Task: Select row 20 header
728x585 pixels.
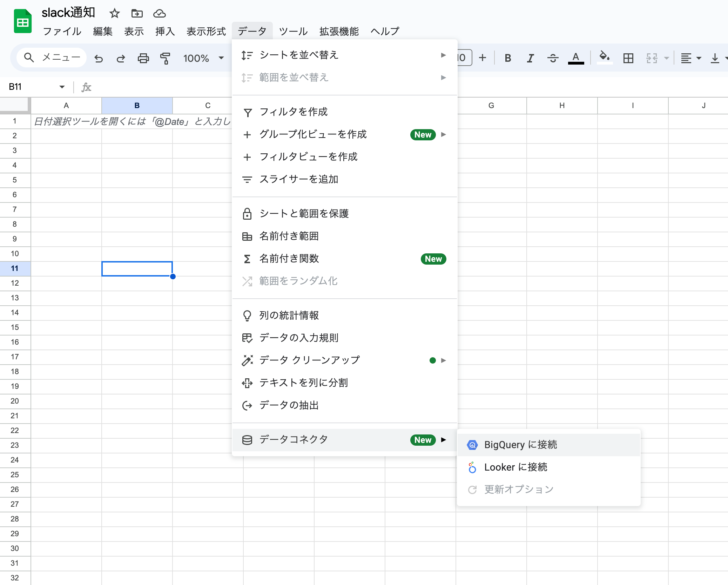Action: pos(15,401)
